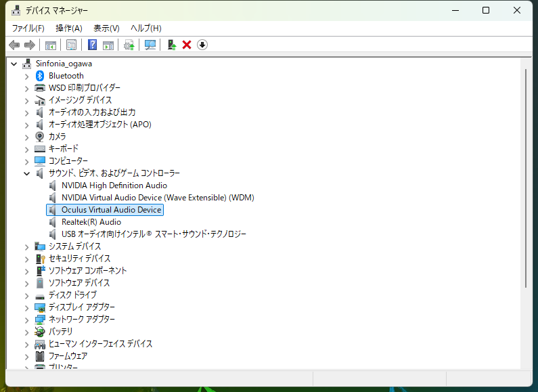
Task: Expand the Bluetooth category
Action: point(27,76)
